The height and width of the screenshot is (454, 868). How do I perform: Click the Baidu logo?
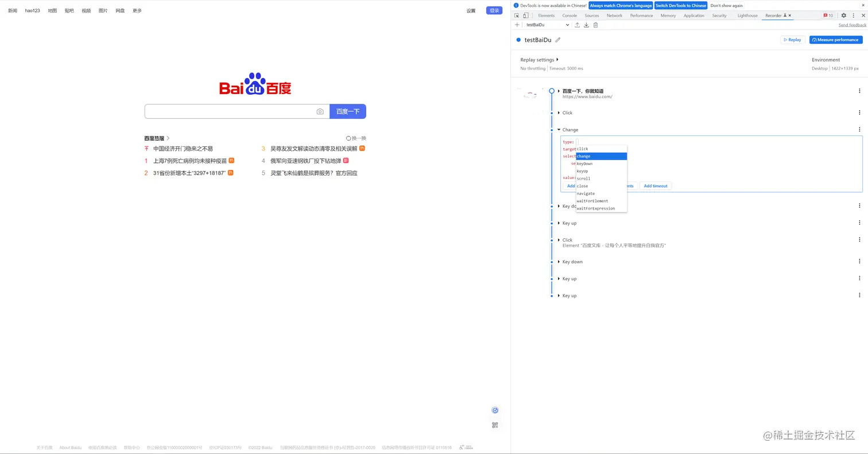[255, 84]
